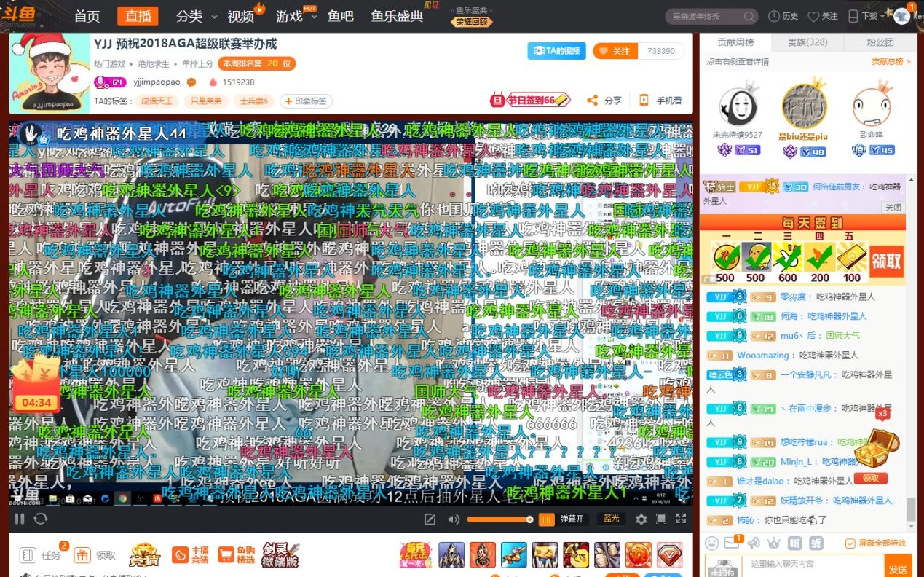Click the share (分享) icon
The width and height of the screenshot is (924, 577).
tap(593, 101)
